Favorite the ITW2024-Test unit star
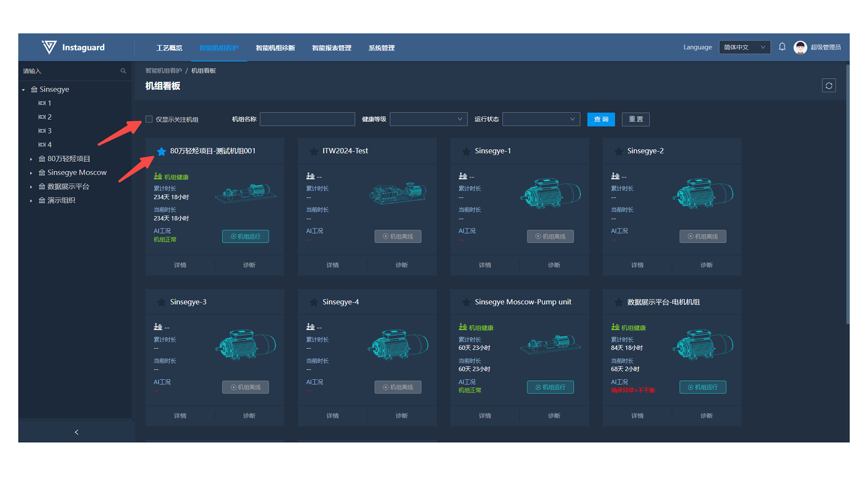The height and width of the screenshot is (488, 868). (x=314, y=151)
